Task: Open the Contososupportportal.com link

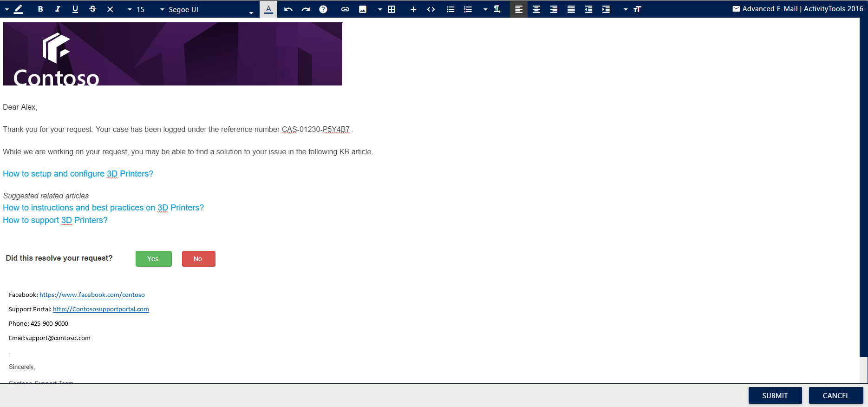Action: point(101,309)
